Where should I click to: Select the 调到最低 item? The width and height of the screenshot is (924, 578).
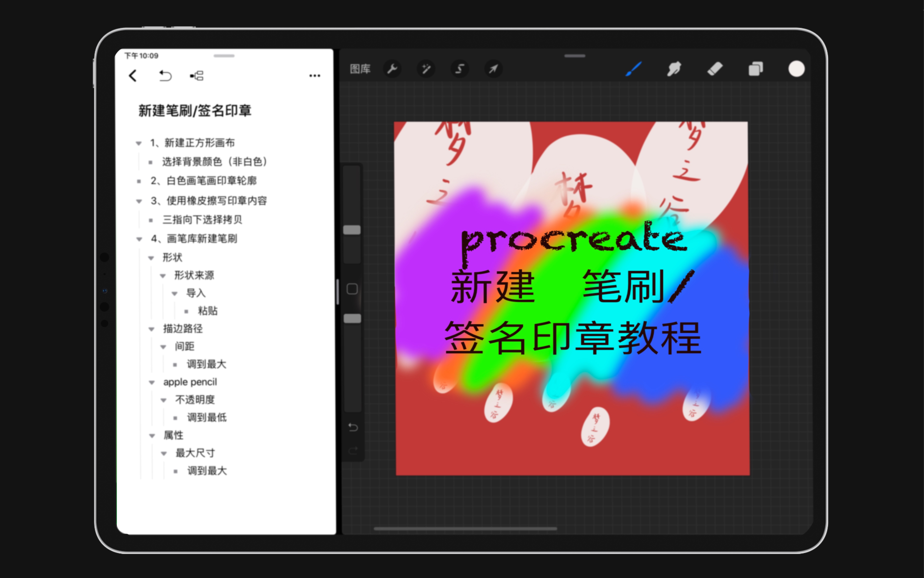[x=207, y=417]
